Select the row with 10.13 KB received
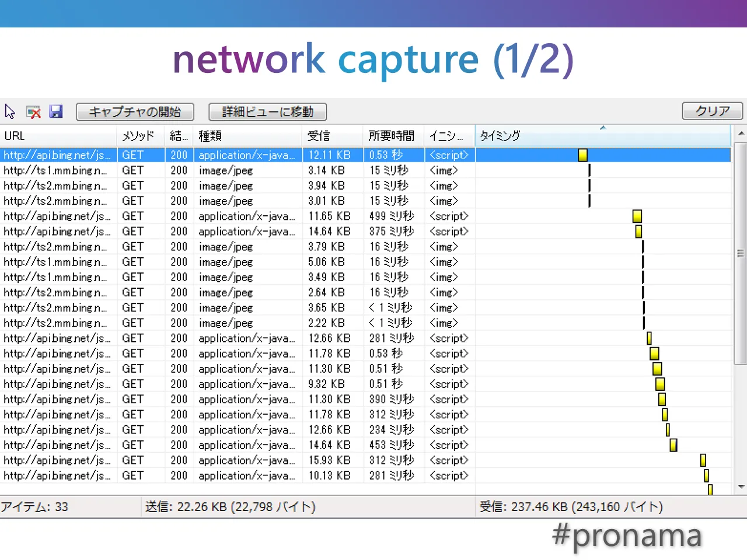 tap(365, 475)
